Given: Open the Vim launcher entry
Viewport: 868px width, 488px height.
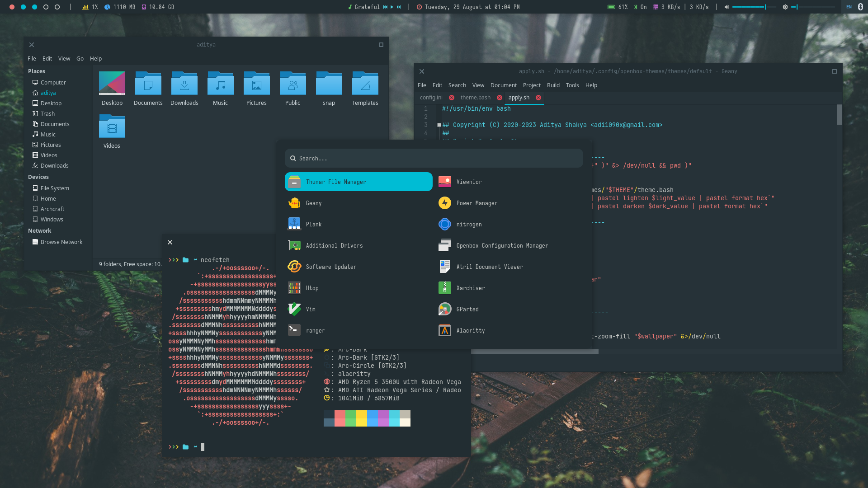Looking at the screenshot, I should [x=311, y=310].
